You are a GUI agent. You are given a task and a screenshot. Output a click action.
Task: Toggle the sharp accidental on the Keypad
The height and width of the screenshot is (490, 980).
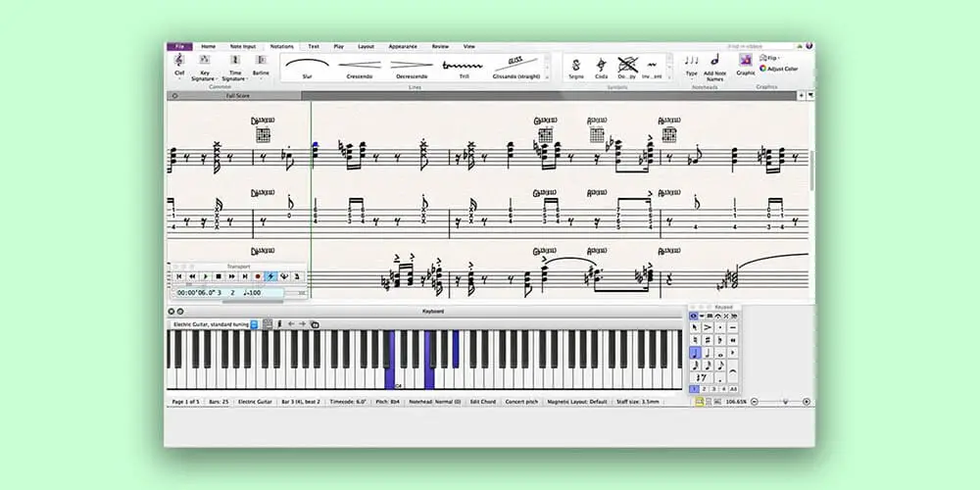[x=708, y=339]
